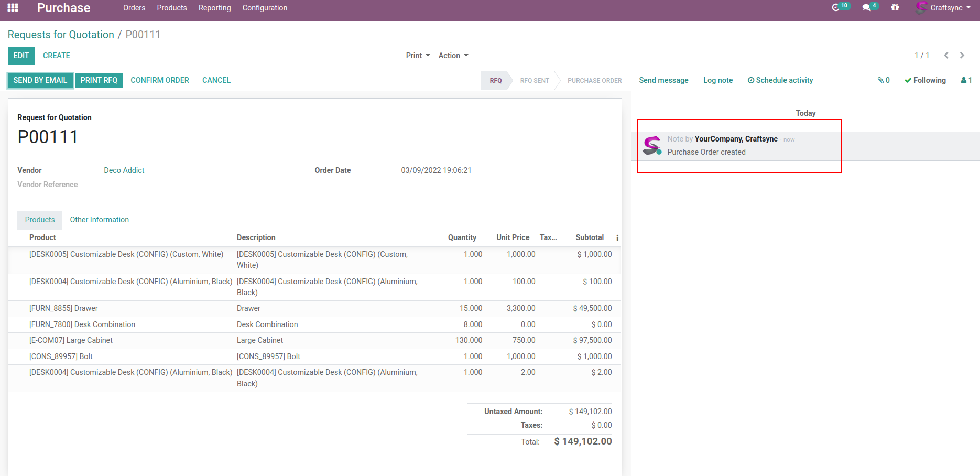
Task: Open the Reporting menu
Action: pyautogui.click(x=214, y=8)
